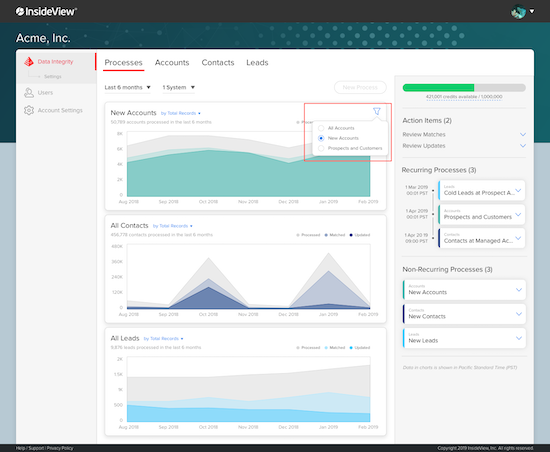Click the credits usage progress bar

(x=464, y=88)
